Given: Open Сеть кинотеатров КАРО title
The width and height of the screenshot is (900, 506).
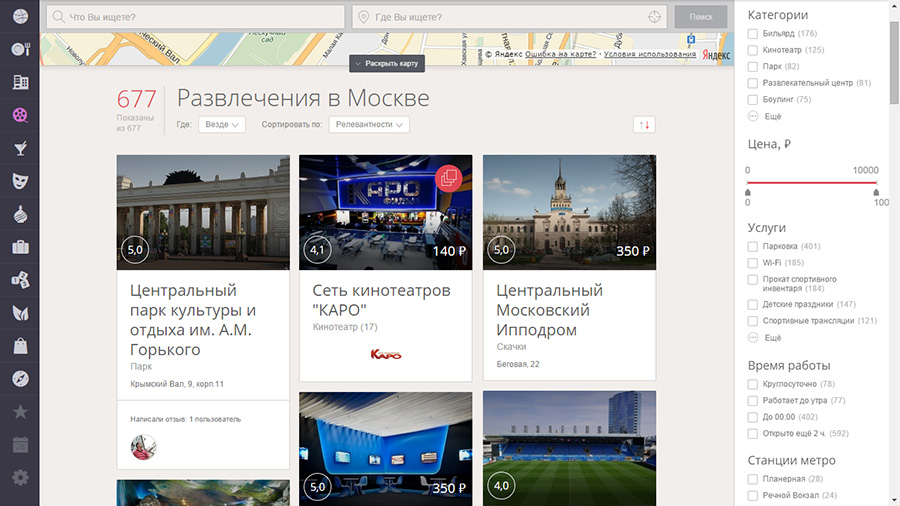Looking at the screenshot, I should pyautogui.click(x=381, y=299).
